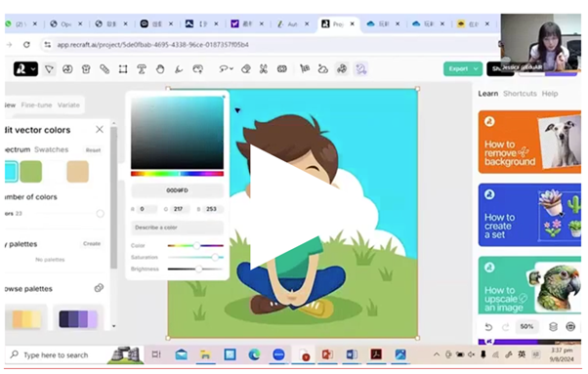Viewport: 588px width, 374px height.
Task: Open How to create a set card
Action: pyautogui.click(x=529, y=215)
